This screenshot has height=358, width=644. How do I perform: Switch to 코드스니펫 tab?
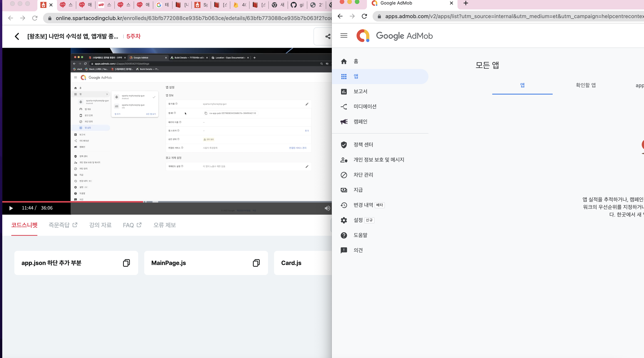(24, 225)
